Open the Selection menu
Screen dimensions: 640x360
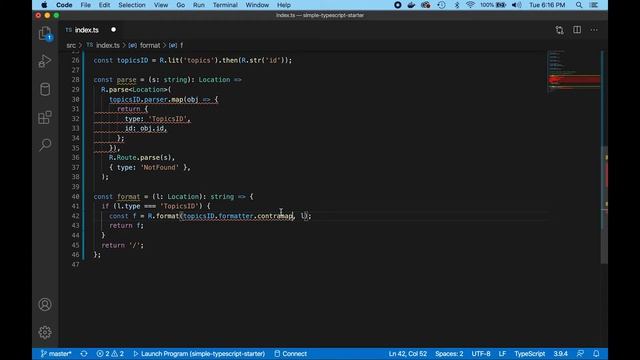coord(132,5)
